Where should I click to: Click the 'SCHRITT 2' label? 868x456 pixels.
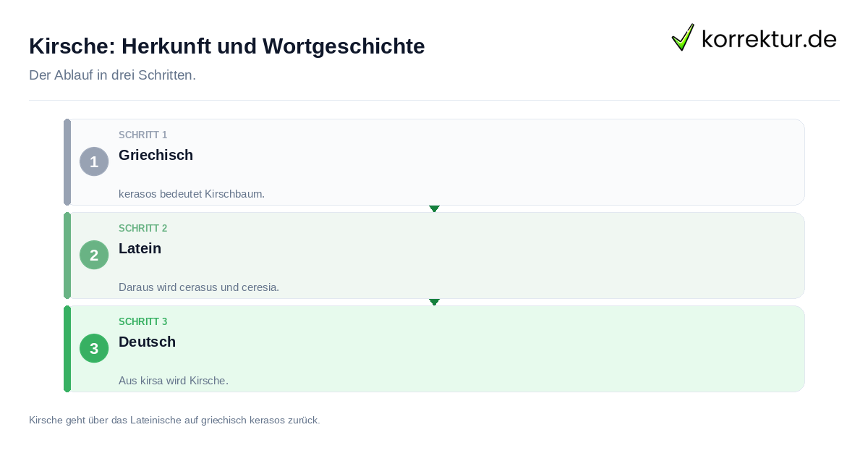[x=142, y=229]
